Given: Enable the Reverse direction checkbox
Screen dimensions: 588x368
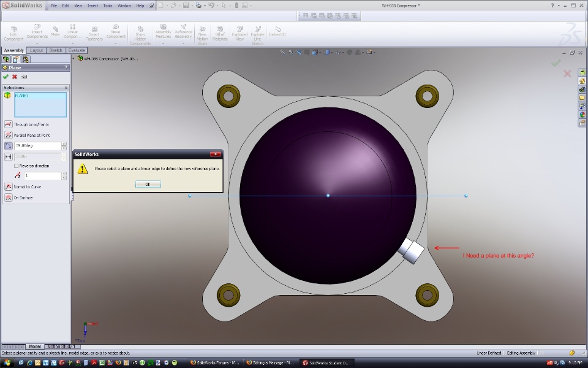Looking at the screenshot, I should coord(17,166).
